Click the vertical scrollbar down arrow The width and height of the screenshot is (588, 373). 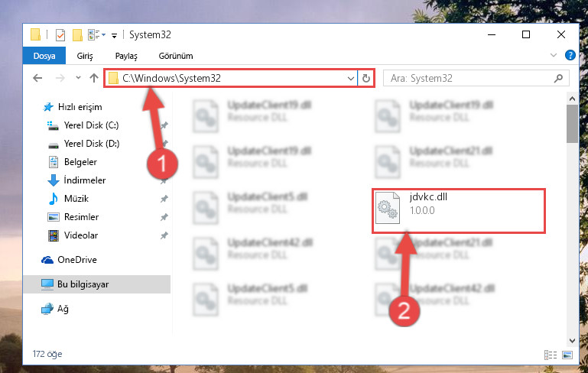click(x=572, y=341)
